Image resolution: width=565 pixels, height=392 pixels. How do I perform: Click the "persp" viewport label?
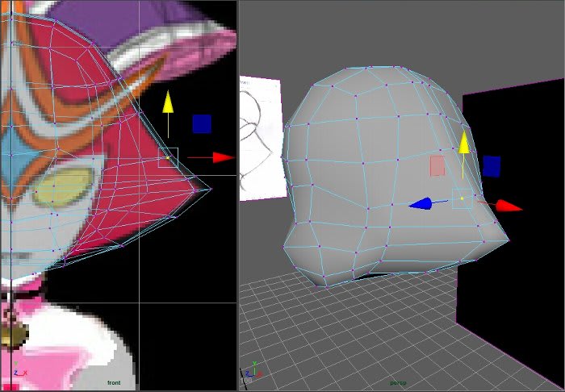pos(398,383)
